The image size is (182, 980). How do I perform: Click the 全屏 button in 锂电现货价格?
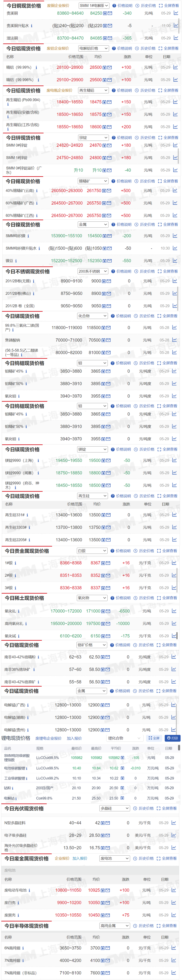[x=154, y=738]
